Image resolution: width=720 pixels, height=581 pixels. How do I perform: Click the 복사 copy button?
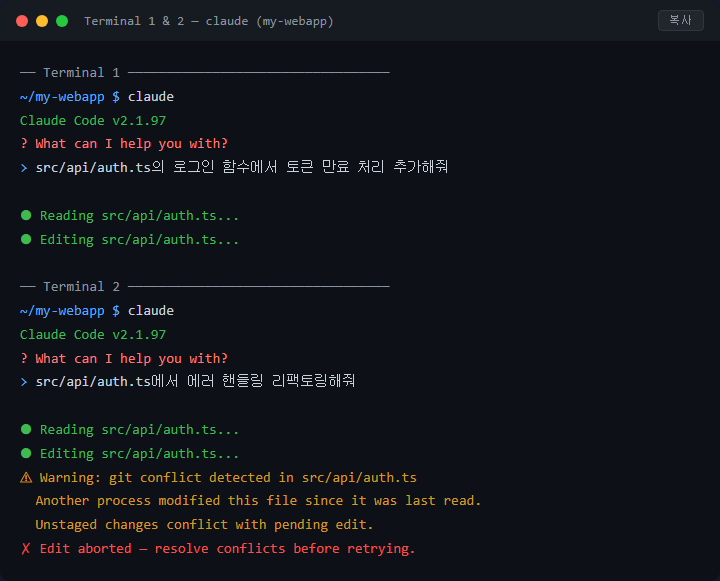(x=681, y=20)
